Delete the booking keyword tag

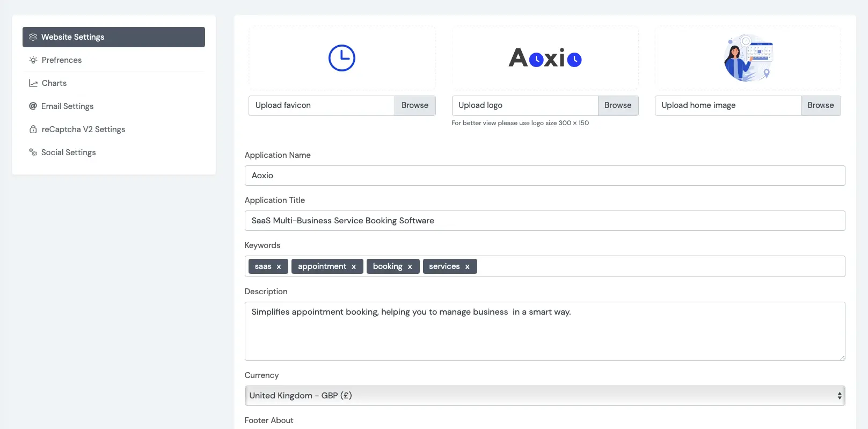point(410,267)
